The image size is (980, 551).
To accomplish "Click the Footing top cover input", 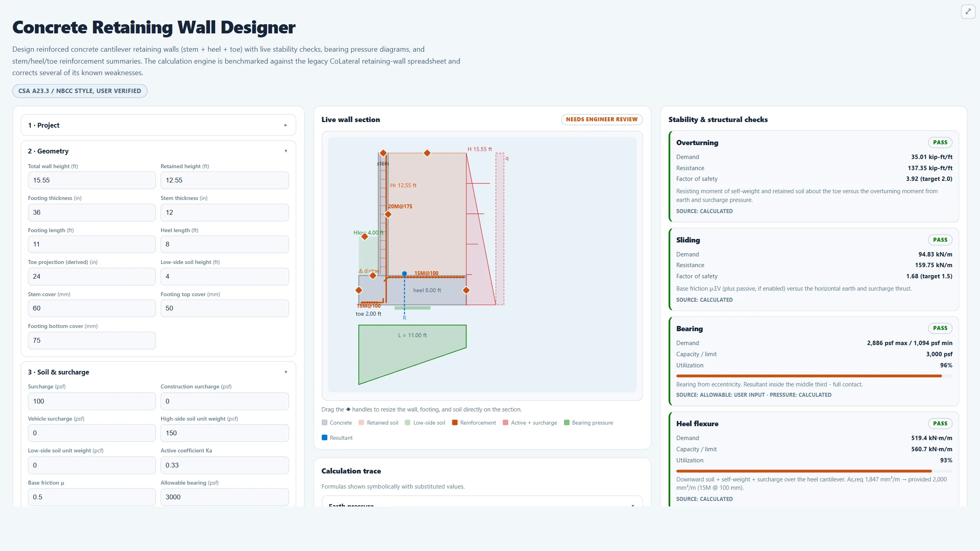I will (224, 308).
